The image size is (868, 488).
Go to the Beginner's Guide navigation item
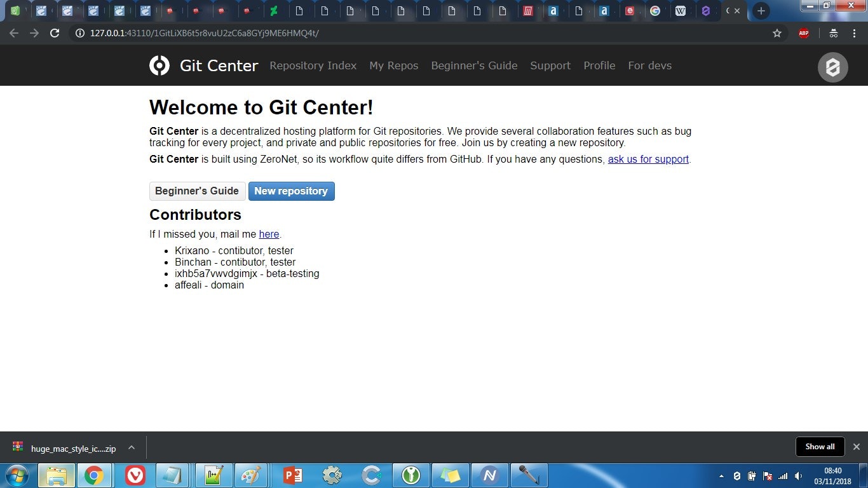(x=474, y=65)
